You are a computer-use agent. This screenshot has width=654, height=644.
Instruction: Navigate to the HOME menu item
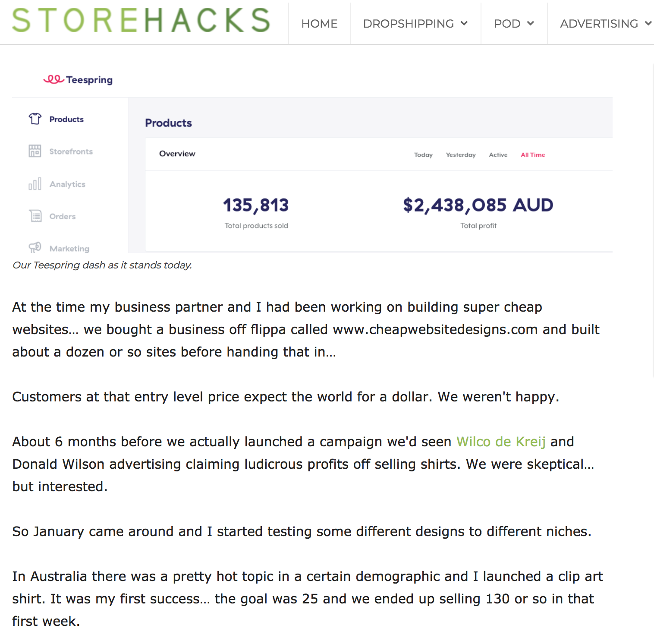coord(319,24)
